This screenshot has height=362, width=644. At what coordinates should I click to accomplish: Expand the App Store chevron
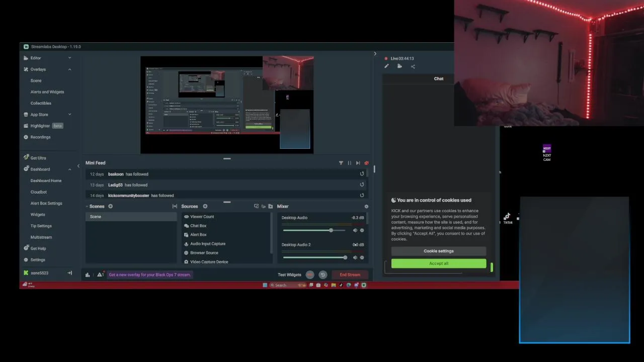[70, 115]
